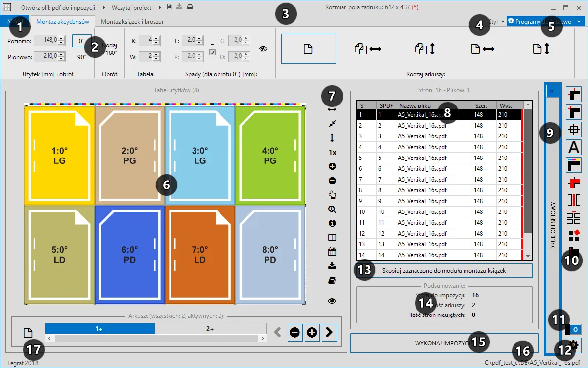Select the single sheet type with outlined box
The image size is (588, 368).
coord(308,49)
